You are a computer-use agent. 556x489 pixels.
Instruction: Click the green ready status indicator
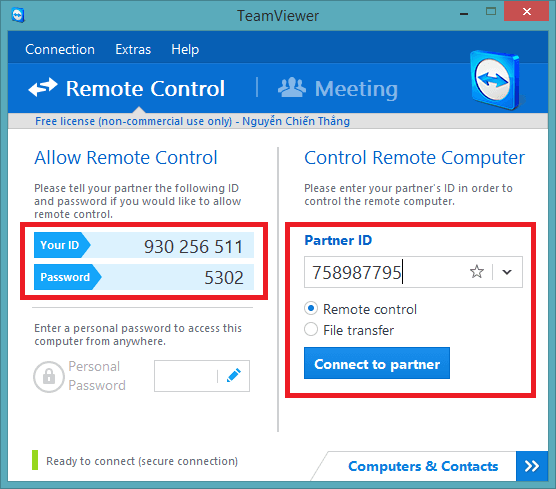35,460
